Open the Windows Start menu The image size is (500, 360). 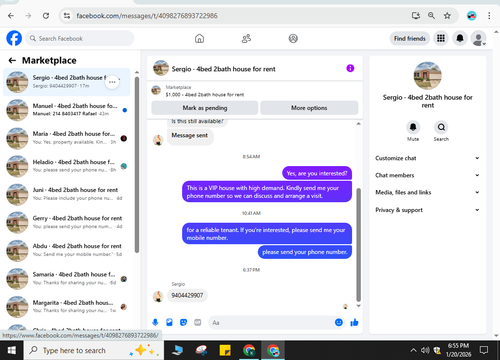click(x=12, y=350)
